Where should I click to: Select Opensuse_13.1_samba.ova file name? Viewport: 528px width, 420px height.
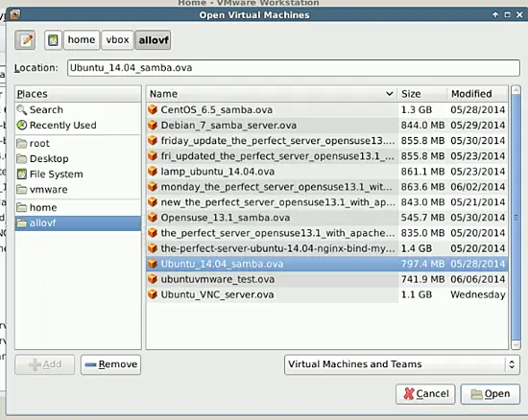coord(226,218)
